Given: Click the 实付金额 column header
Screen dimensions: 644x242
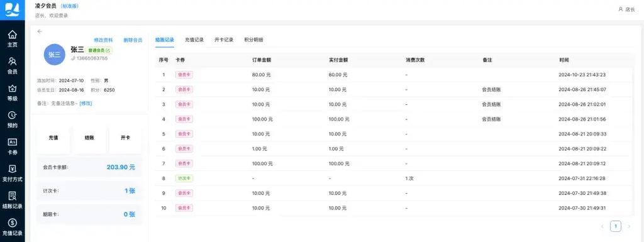Looking at the screenshot, I should [338, 60].
